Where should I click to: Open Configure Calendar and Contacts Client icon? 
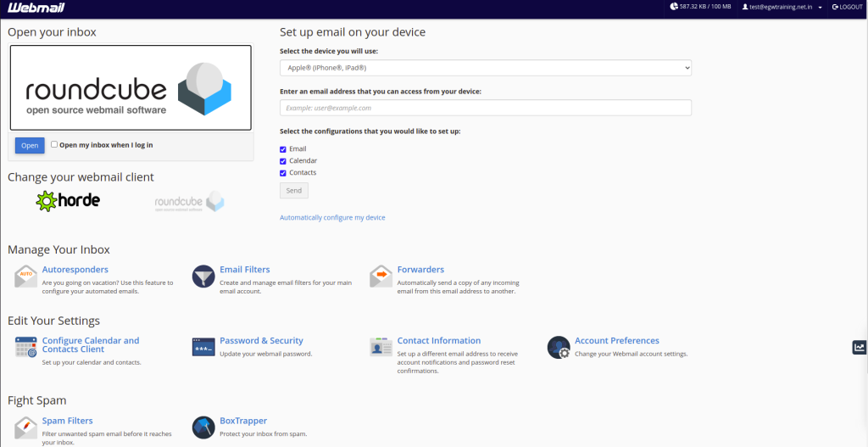[x=25, y=347]
